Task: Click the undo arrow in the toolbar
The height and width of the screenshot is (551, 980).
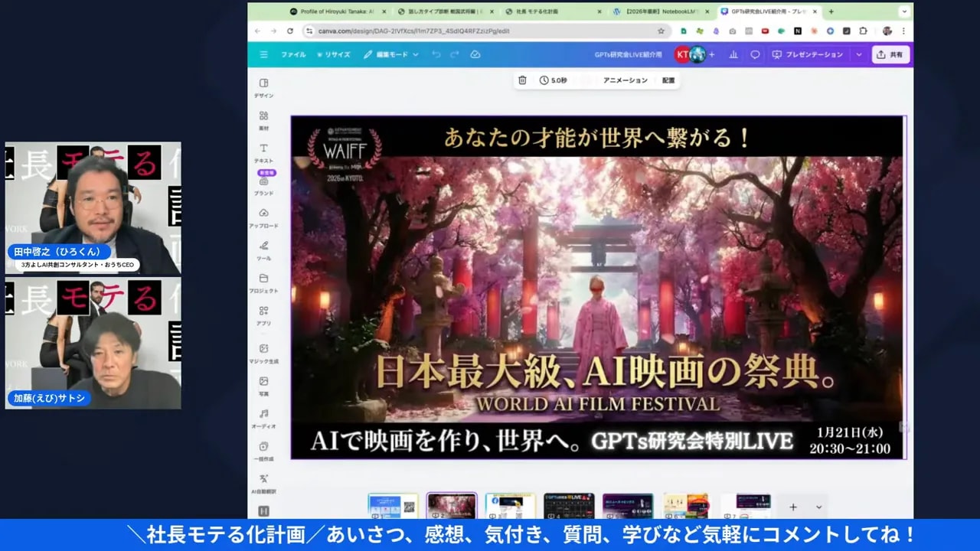Action: [436, 54]
